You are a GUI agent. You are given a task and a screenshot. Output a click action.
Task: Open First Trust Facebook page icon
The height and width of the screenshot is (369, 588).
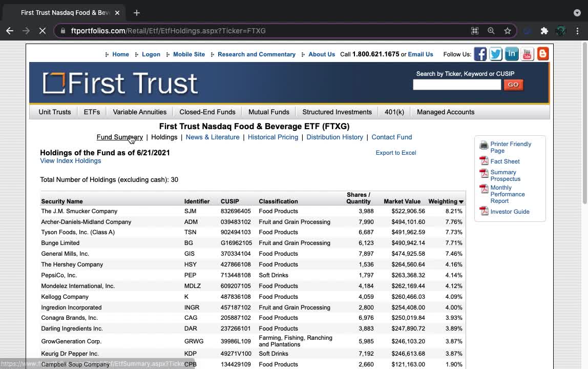(480, 54)
